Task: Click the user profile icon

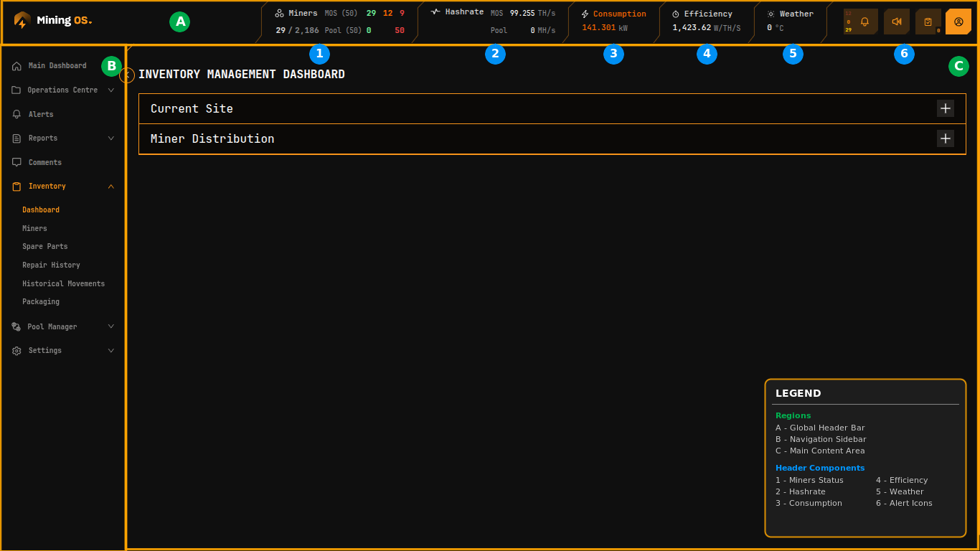Action: tap(958, 21)
